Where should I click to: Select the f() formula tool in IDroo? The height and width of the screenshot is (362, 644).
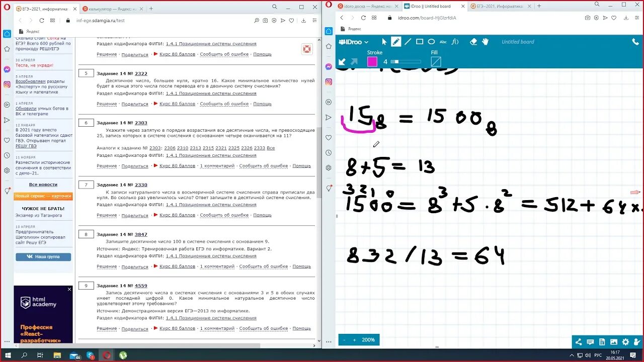click(x=455, y=42)
